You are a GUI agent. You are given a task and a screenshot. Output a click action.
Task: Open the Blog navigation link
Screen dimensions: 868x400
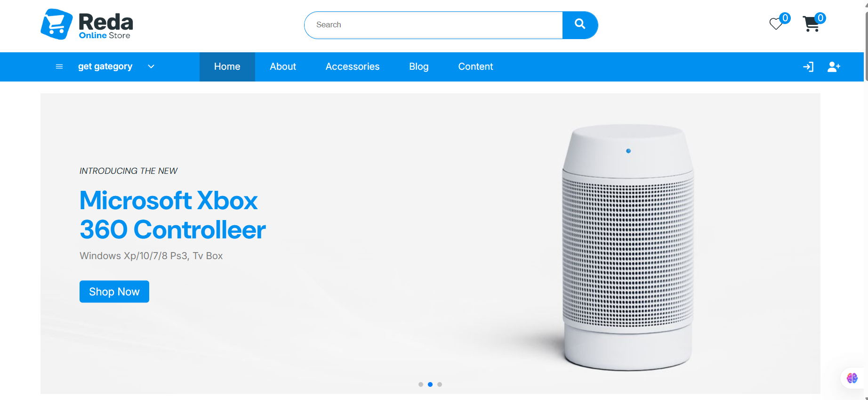pyautogui.click(x=419, y=67)
